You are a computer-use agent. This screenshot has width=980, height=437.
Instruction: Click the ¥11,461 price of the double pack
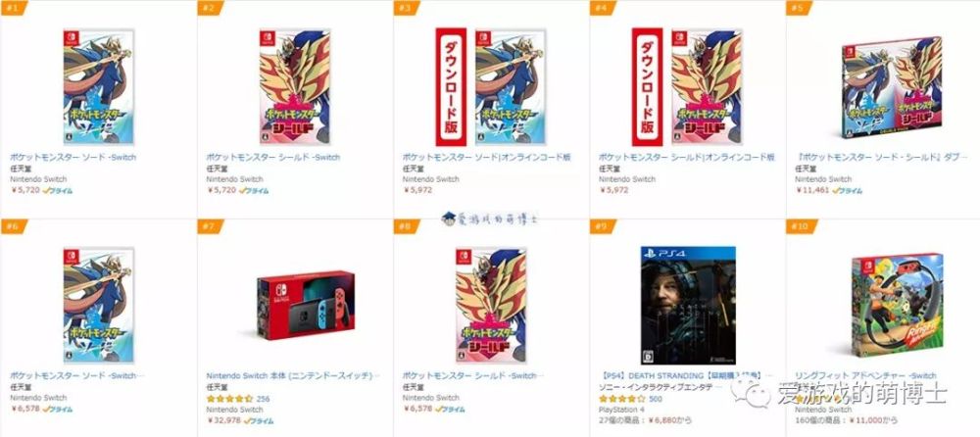tap(811, 190)
